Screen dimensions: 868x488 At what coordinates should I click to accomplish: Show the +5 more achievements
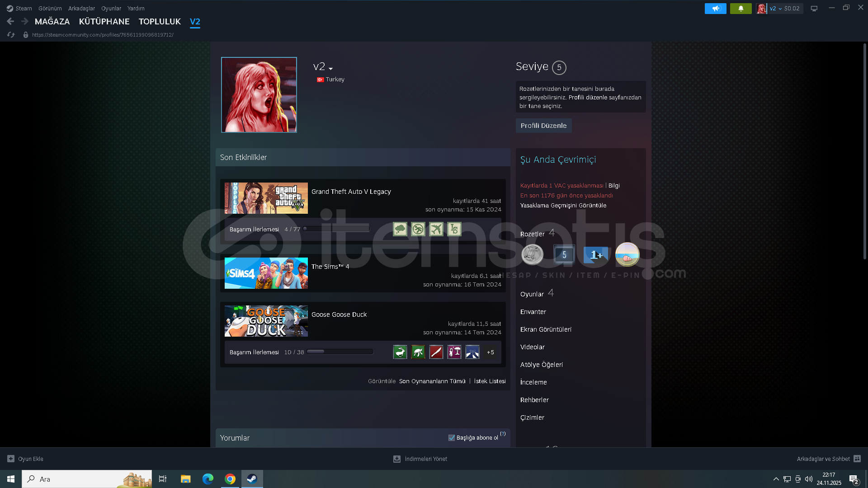[x=490, y=352]
